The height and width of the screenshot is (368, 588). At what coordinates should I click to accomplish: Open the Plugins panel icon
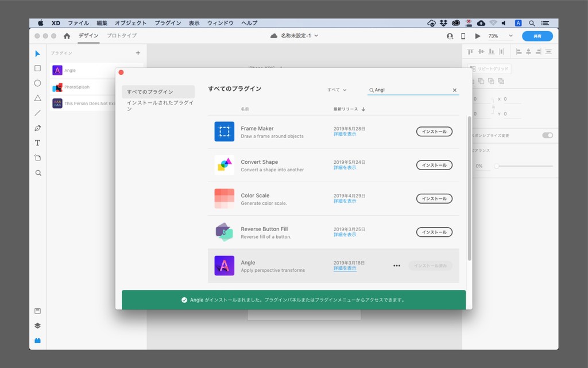click(37, 340)
